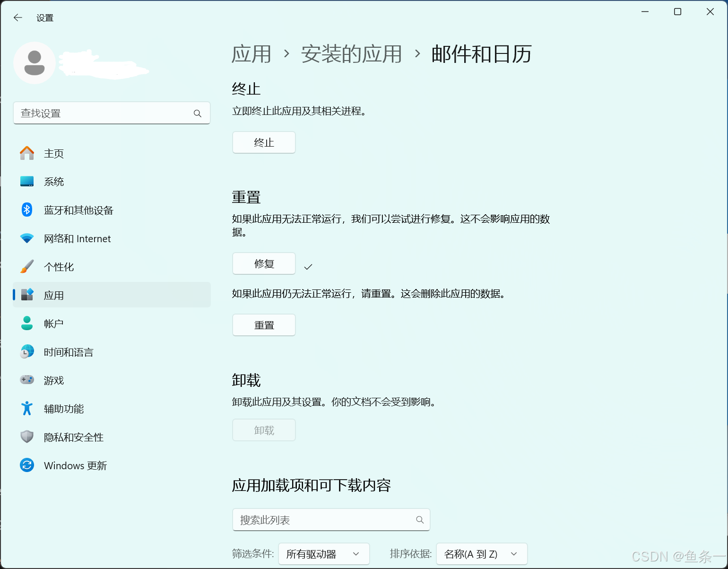Open the 名称(A 到 Z) sort dropdown
The width and height of the screenshot is (728, 569).
click(x=482, y=554)
